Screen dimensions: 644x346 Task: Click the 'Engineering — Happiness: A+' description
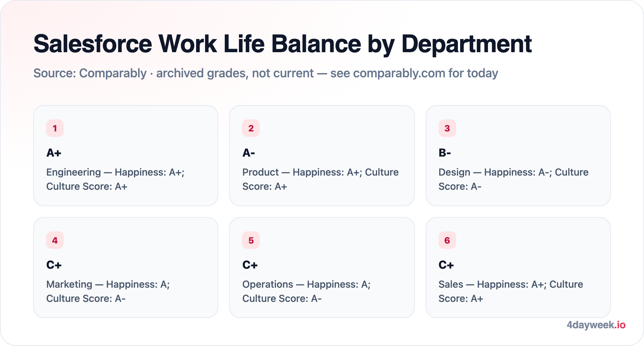click(x=115, y=179)
